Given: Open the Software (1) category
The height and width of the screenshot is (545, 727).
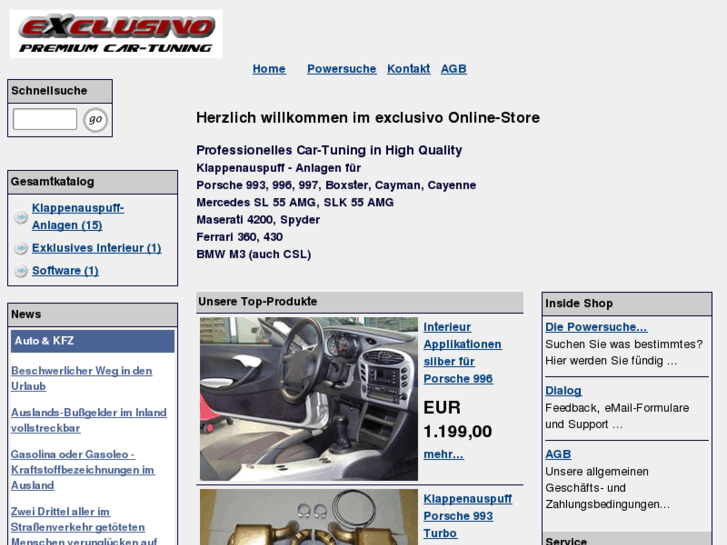Looking at the screenshot, I should pos(65,270).
